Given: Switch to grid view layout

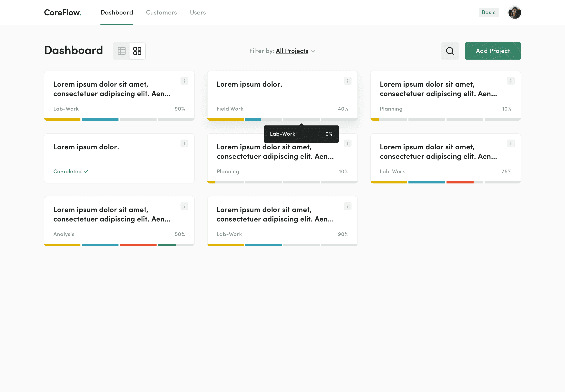Looking at the screenshot, I should [x=137, y=51].
